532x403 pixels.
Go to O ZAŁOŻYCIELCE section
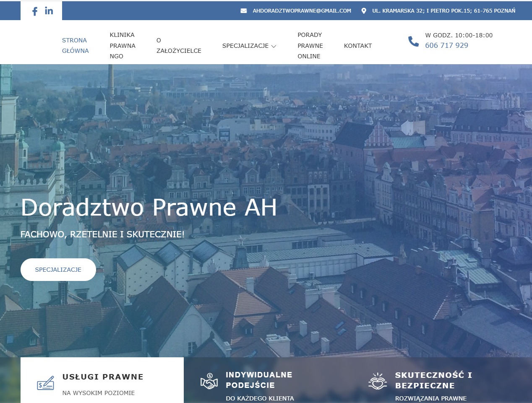(x=179, y=45)
